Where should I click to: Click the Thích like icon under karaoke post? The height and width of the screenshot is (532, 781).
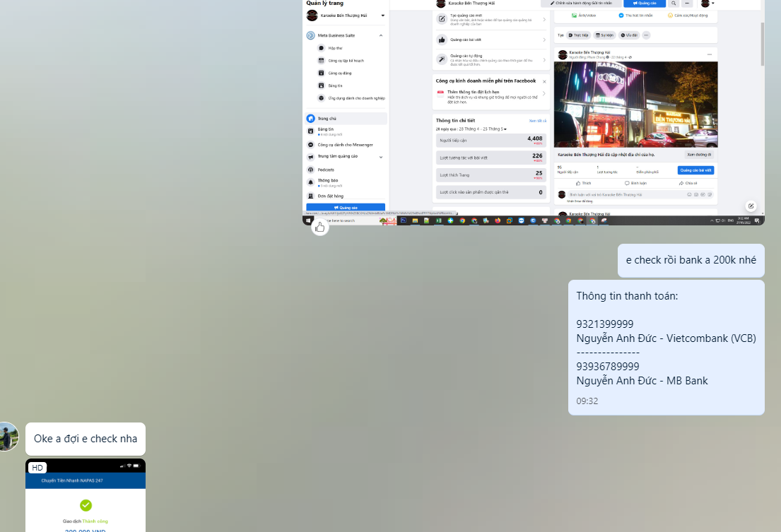(582, 183)
